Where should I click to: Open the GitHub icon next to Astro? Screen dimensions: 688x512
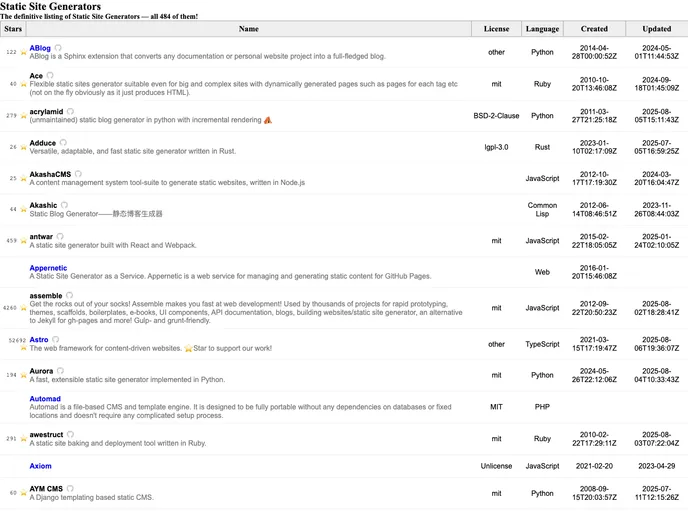56,340
